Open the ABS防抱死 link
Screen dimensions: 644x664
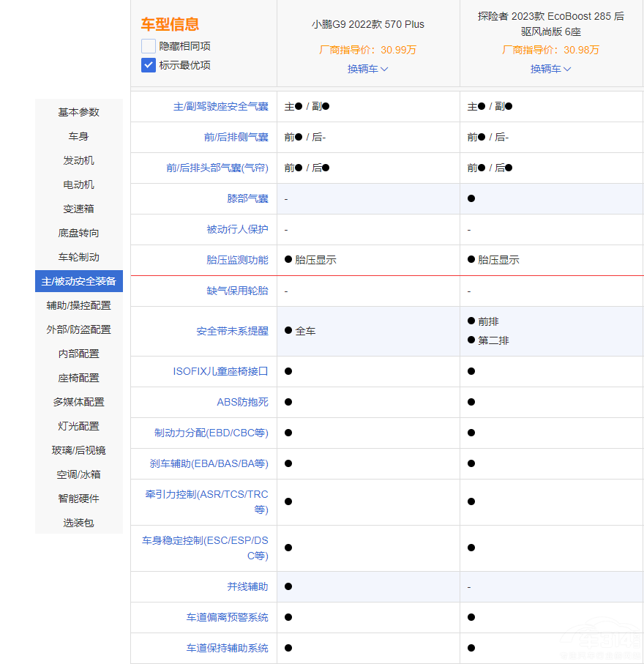(242, 402)
